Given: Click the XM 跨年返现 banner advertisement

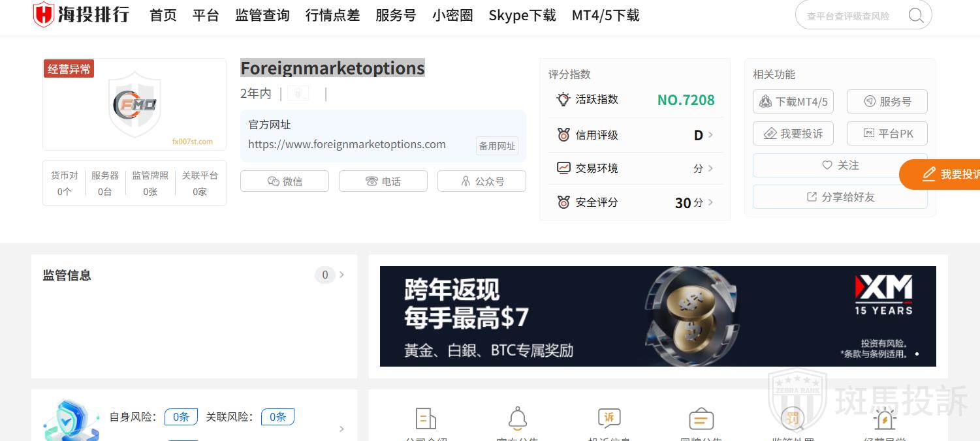Looking at the screenshot, I should coord(657,316).
